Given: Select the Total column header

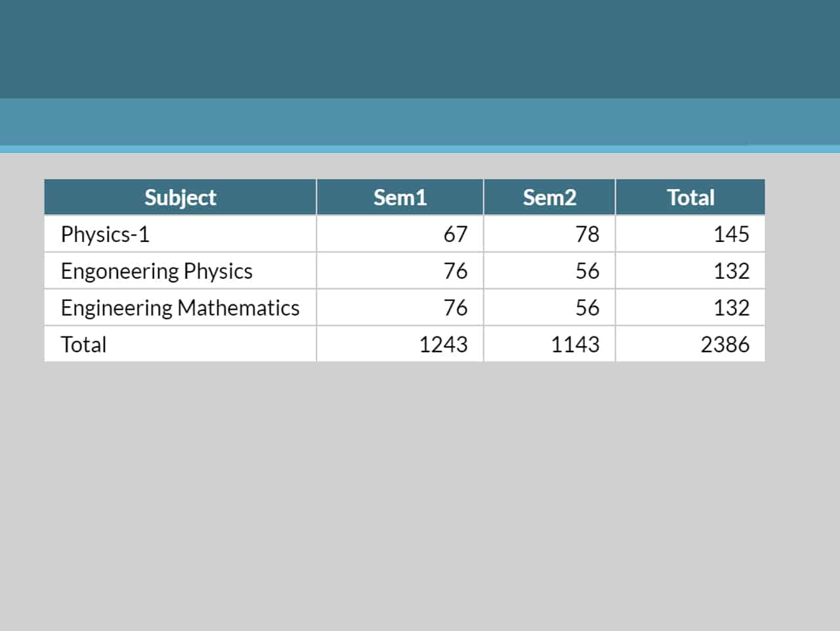Looking at the screenshot, I should pos(690,197).
